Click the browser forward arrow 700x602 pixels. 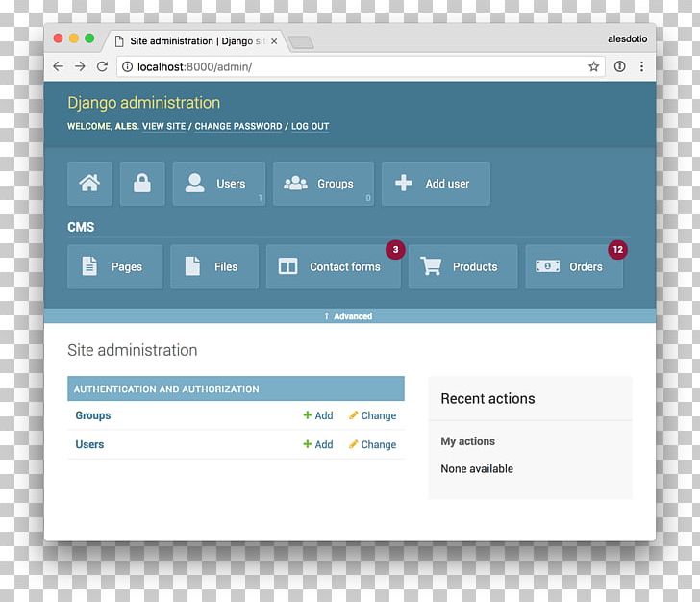[x=80, y=66]
